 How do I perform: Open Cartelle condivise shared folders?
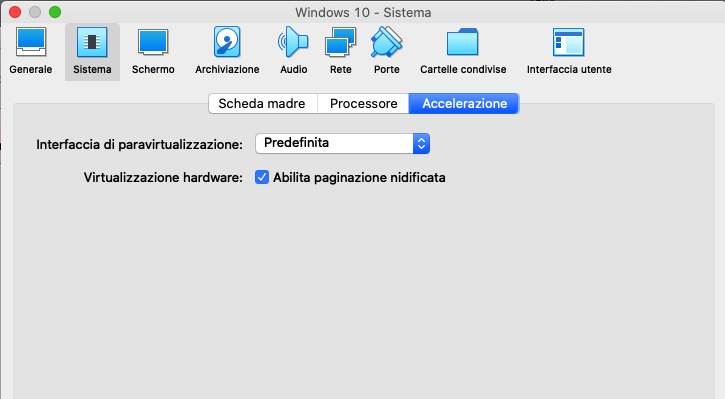tap(463, 51)
